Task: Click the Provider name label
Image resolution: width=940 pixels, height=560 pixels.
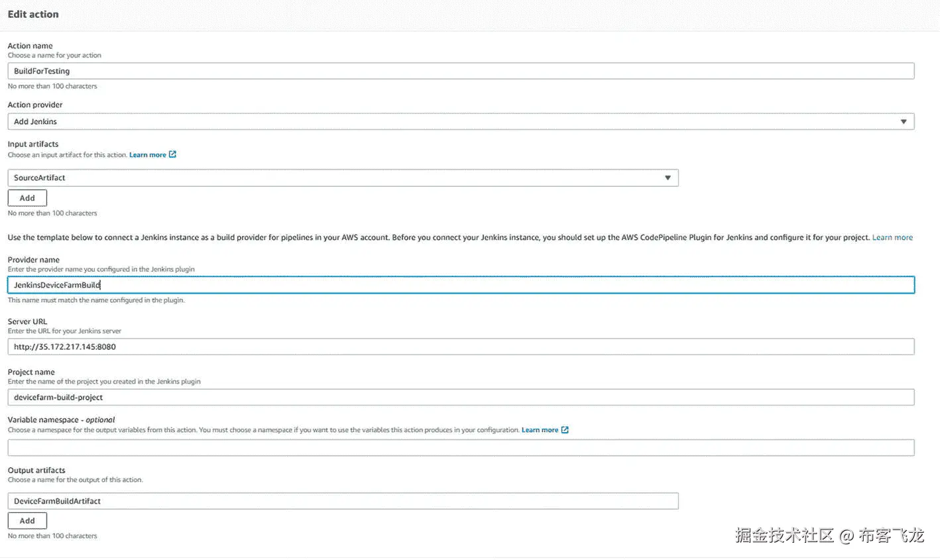Action: (33, 260)
